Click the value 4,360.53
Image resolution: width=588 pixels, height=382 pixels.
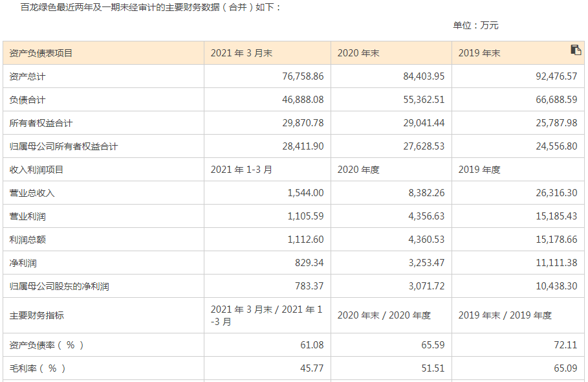tap(426, 239)
